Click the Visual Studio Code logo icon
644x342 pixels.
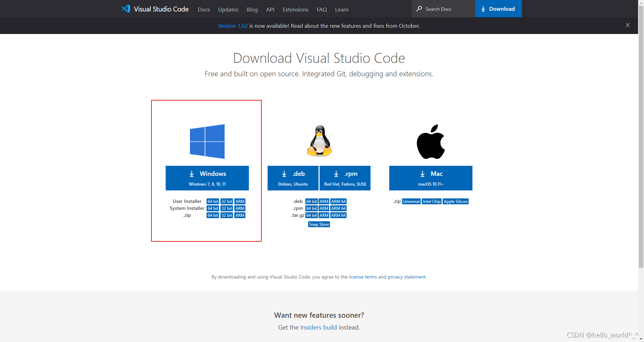click(x=126, y=9)
